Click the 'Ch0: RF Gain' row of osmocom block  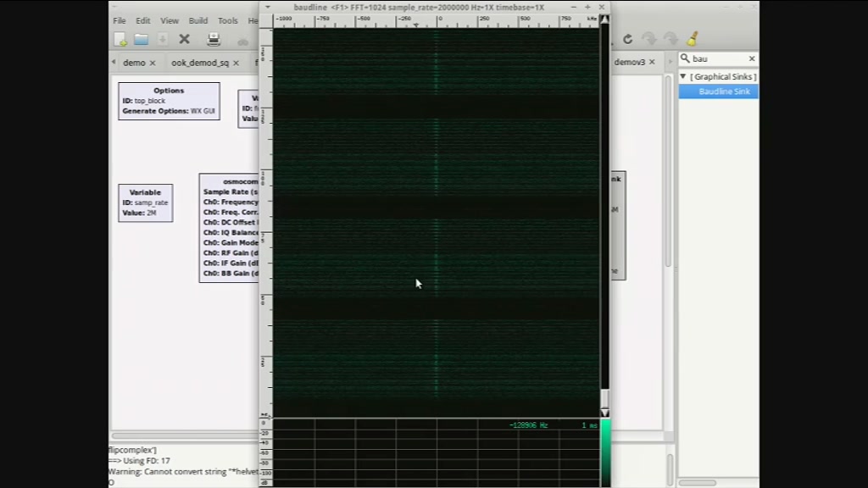point(231,252)
